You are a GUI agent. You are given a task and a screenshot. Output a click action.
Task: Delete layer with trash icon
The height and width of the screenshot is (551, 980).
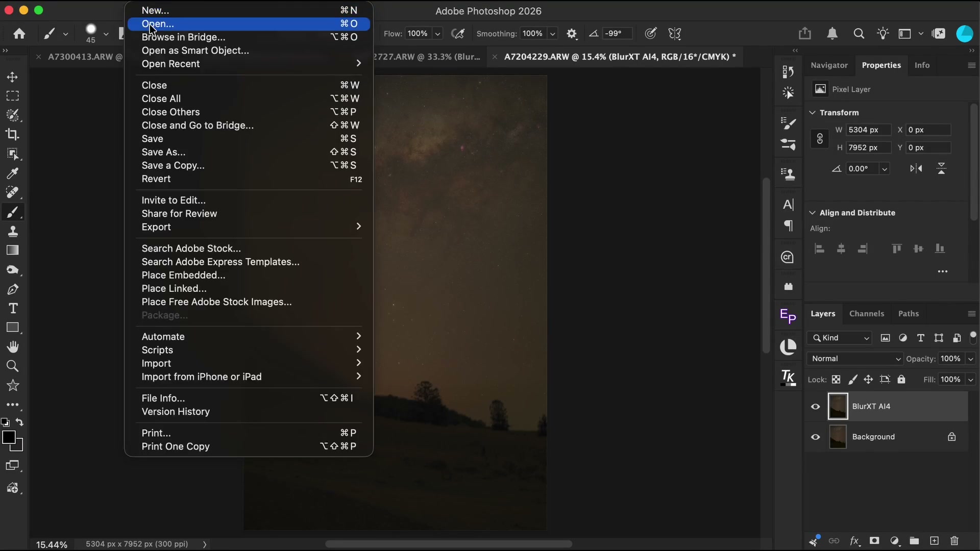[x=954, y=541]
